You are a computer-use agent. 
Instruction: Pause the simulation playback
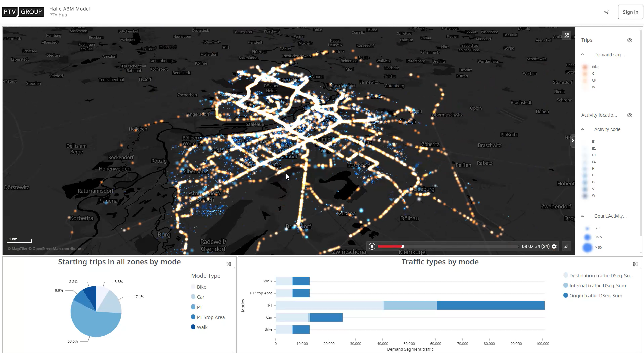pos(372,246)
